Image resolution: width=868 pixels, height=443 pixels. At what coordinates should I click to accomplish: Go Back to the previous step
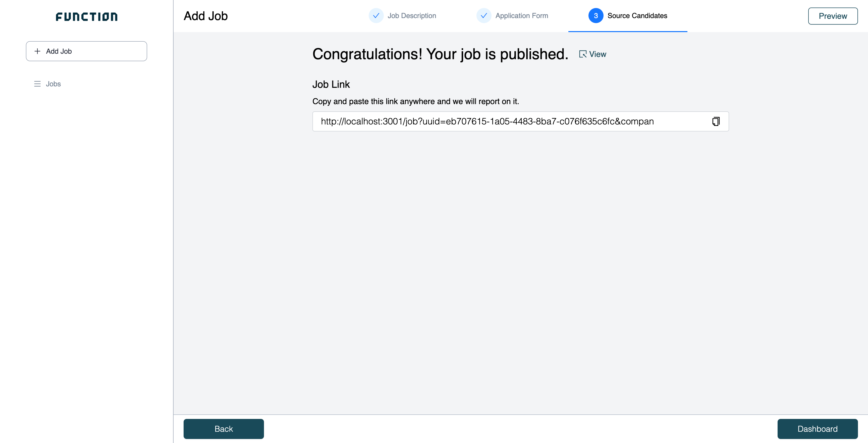(223, 428)
